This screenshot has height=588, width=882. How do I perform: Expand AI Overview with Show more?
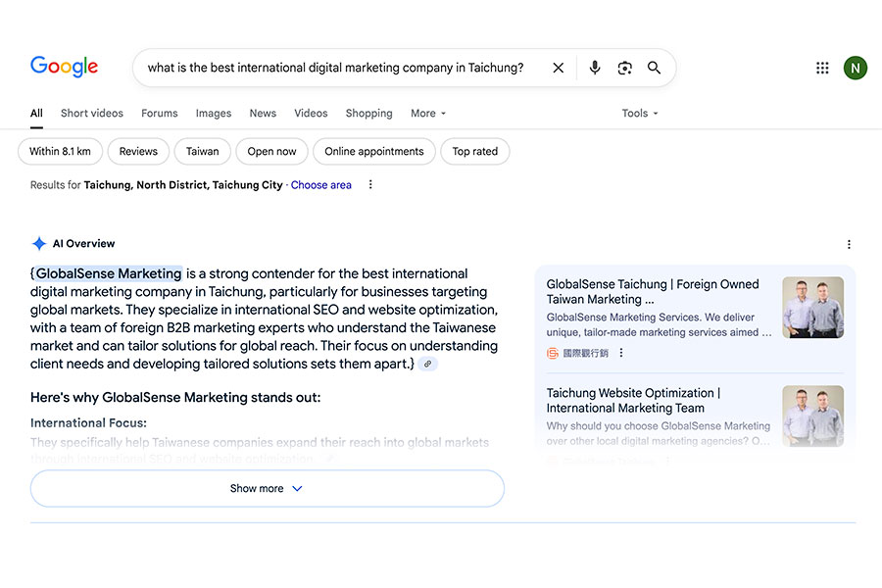tap(267, 488)
